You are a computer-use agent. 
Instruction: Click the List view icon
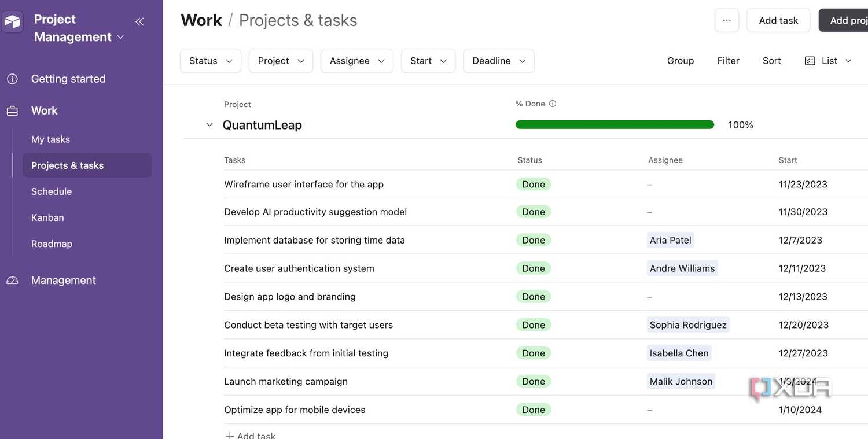[x=810, y=61]
